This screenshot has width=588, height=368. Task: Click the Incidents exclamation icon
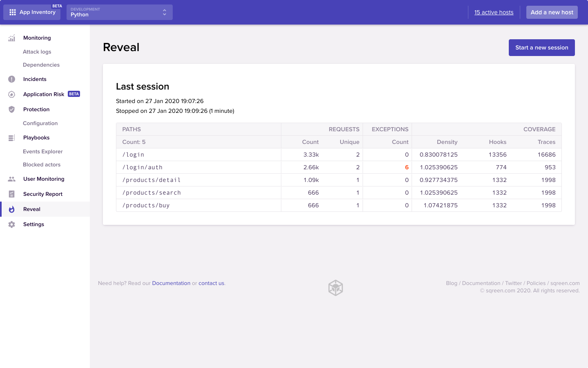point(11,79)
